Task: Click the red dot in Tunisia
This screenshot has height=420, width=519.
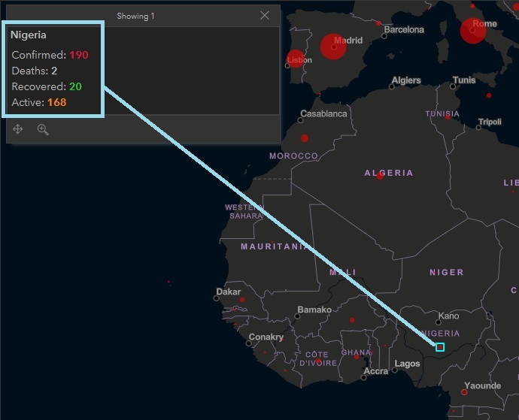Action: click(x=448, y=117)
